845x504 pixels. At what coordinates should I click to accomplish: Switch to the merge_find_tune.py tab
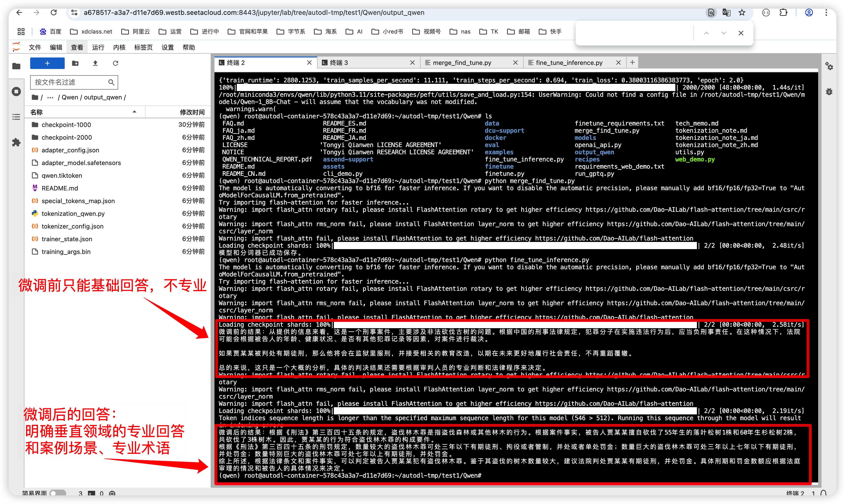pos(462,63)
